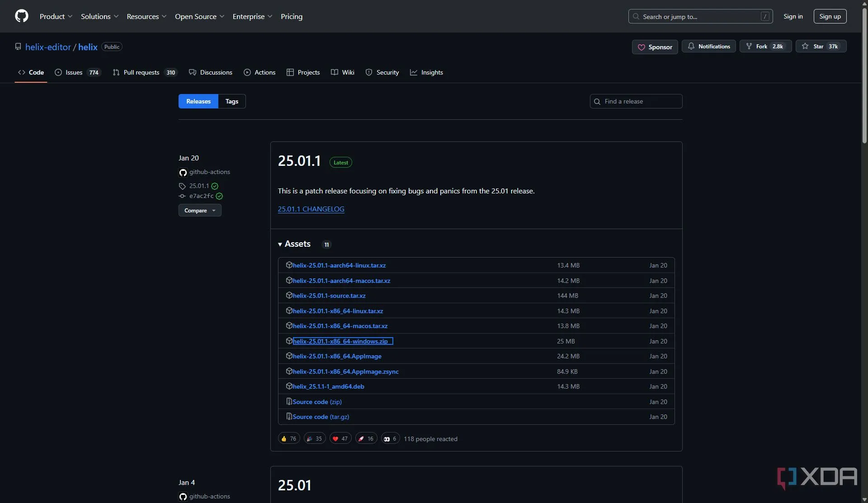Screen dimensions: 868x503
Task: Select the Releases toggle button
Action: coord(198,101)
